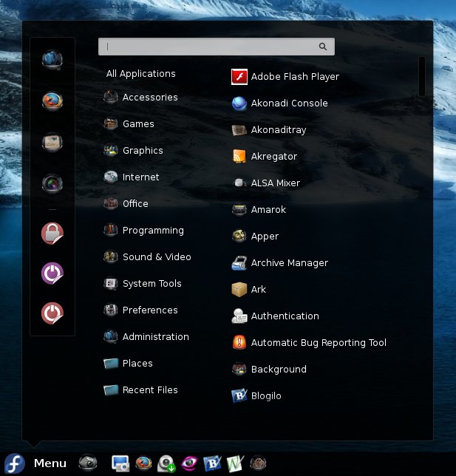This screenshot has height=476, width=456.
Task: Open Archive Manager application
Action: [x=289, y=263]
